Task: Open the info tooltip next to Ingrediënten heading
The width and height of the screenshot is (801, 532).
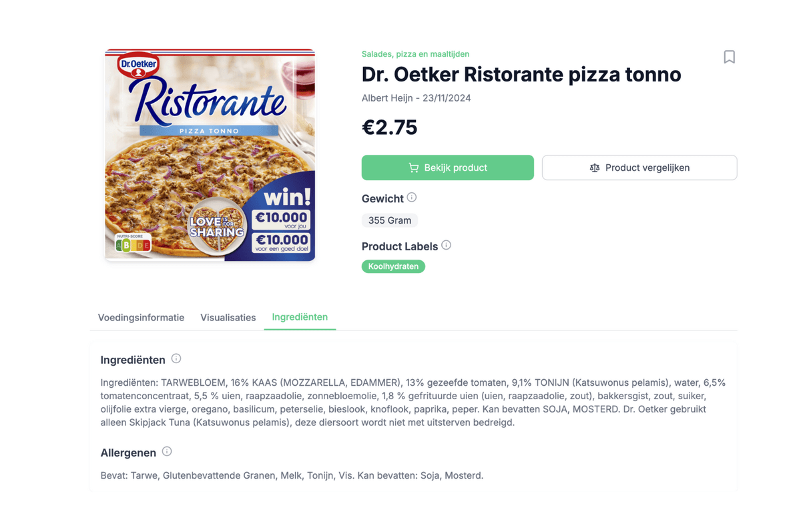Action: [176, 358]
